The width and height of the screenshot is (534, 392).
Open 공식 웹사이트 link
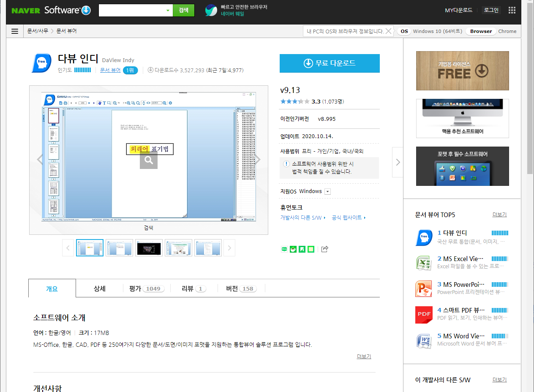(349, 218)
